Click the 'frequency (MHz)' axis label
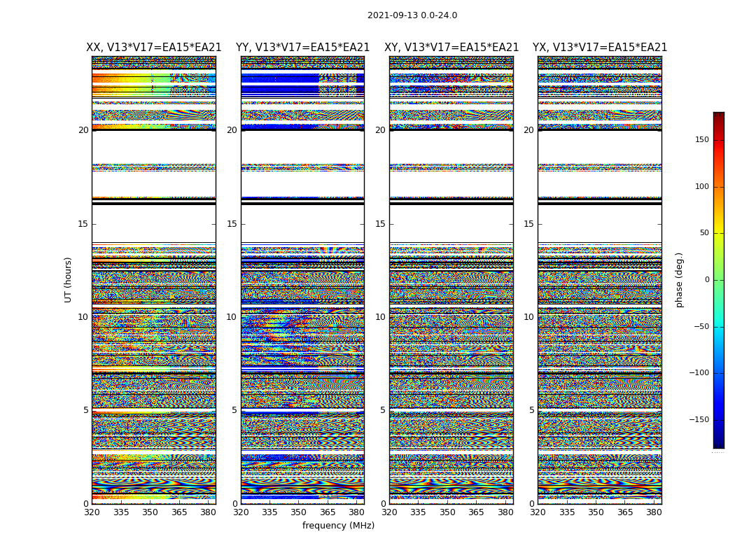This screenshot has height=560, width=735. [x=338, y=525]
